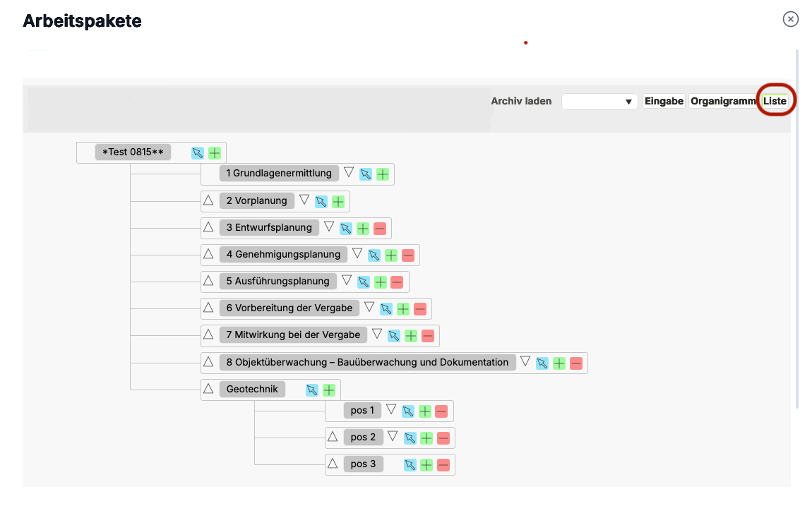Open the Archiv laden dropdown
This screenshot has height=506, width=812.
(x=599, y=102)
